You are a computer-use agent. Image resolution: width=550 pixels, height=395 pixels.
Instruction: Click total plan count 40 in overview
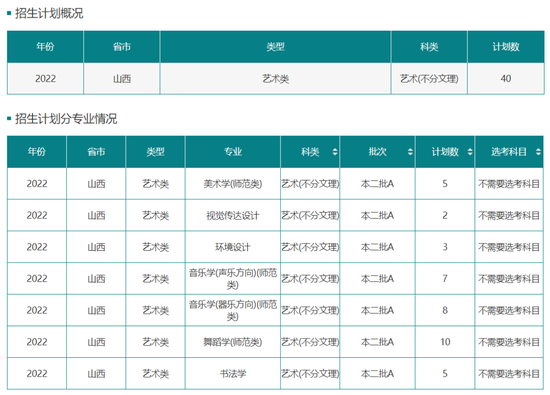(x=505, y=78)
